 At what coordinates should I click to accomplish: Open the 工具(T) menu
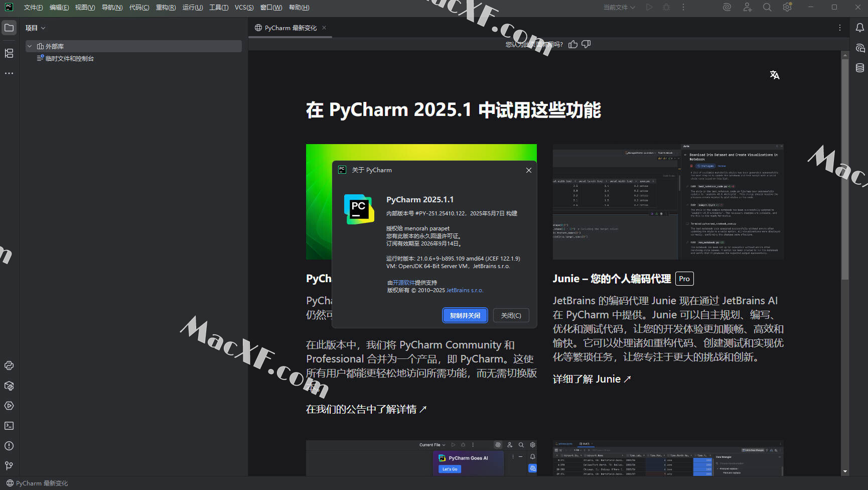click(219, 7)
